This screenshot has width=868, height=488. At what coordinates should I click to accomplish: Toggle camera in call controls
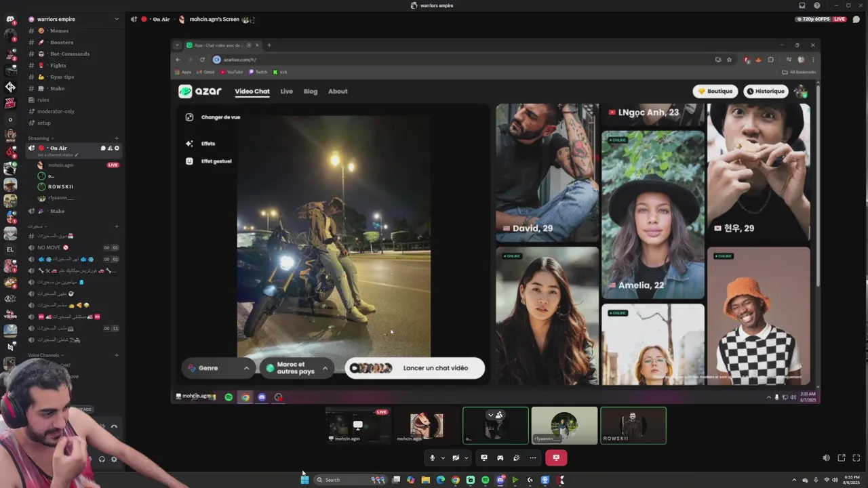click(456, 457)
